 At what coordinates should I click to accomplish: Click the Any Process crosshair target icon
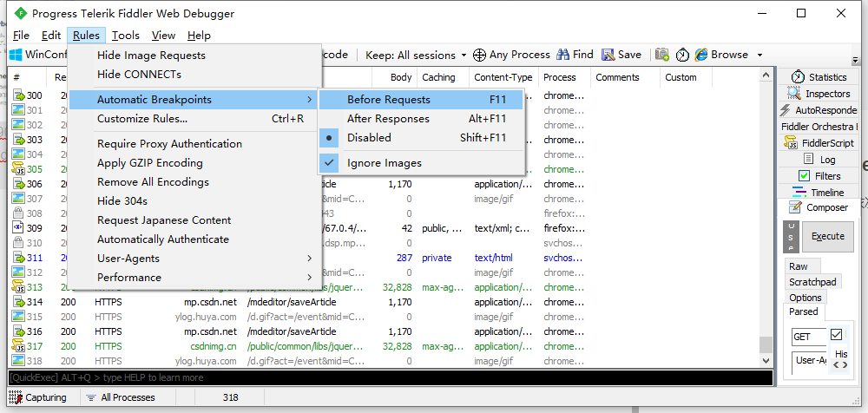pyautogui.click(x=479, y=55)
